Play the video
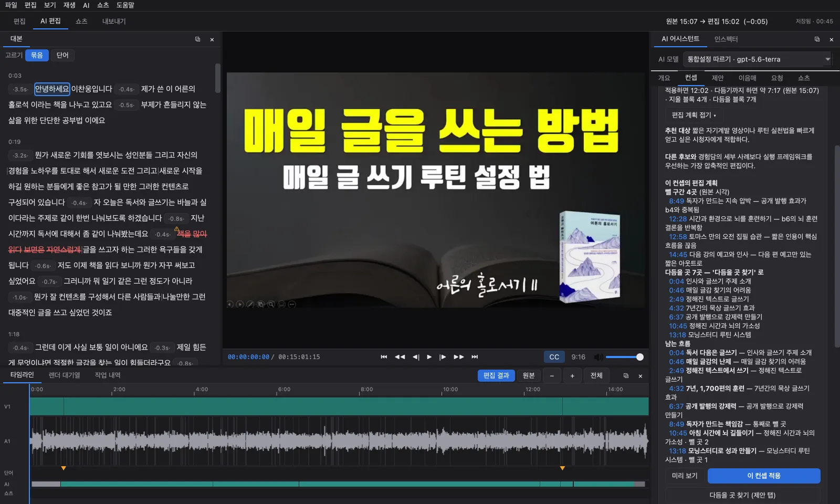Screen dimensions: 840x504 [x=429, y=357]
